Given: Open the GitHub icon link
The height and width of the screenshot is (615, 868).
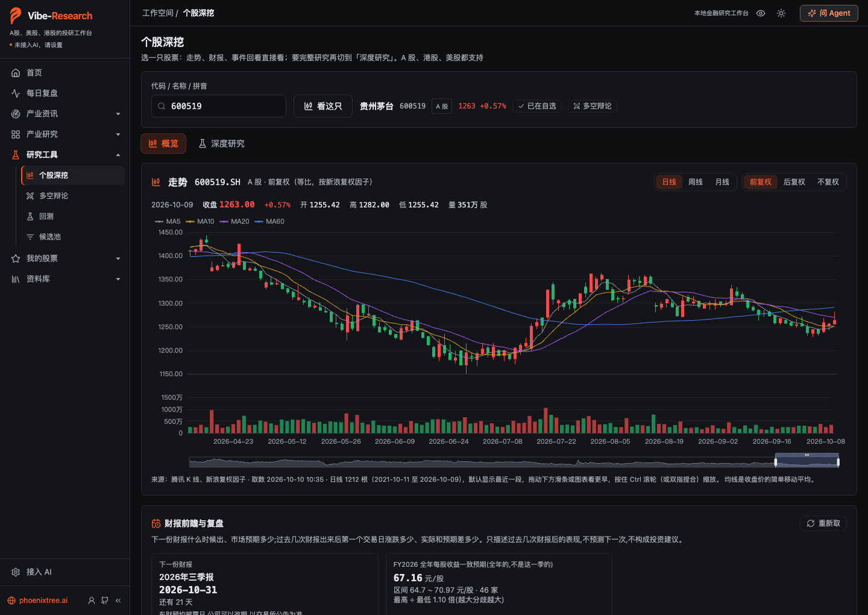Looking at the screenshot, I should pos(105,601).
